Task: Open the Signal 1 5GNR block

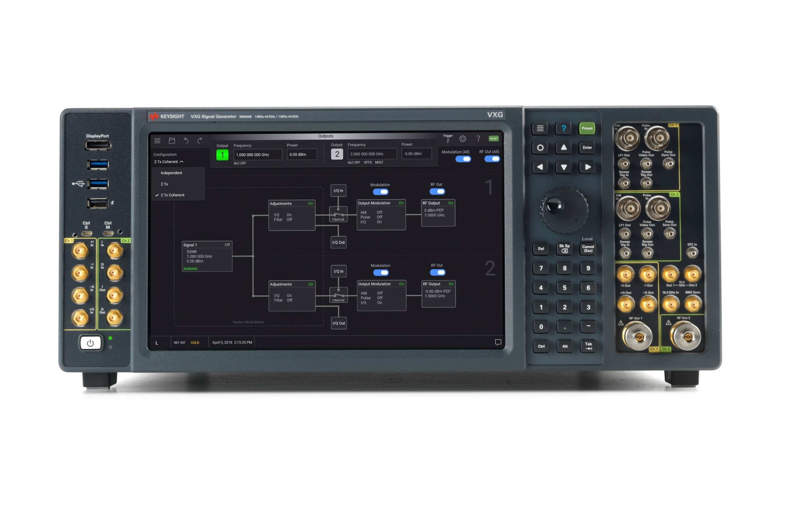Action: [x=207, y=256]
